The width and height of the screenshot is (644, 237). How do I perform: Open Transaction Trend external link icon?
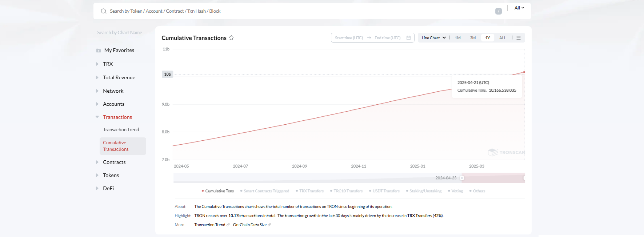click(228, 225)
